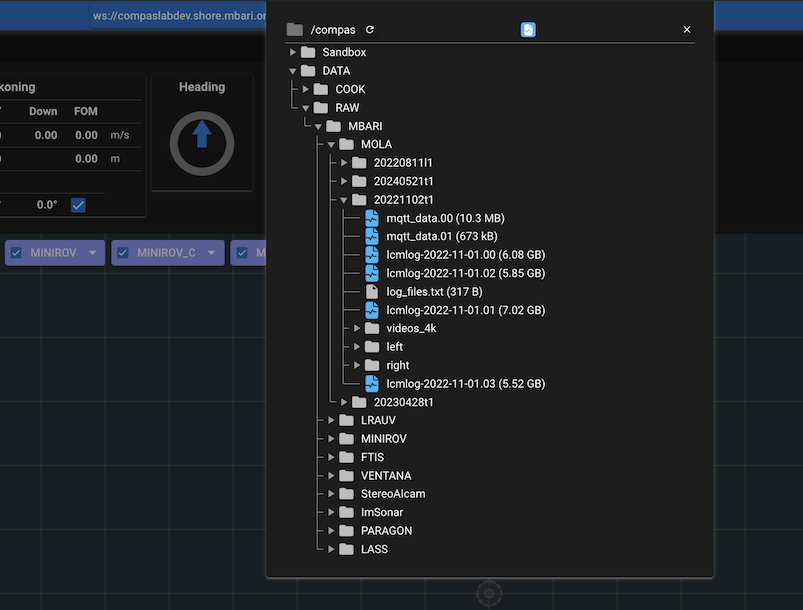Click the log_files.txt document icon
803x610 pixels.
tap(372, 291)
